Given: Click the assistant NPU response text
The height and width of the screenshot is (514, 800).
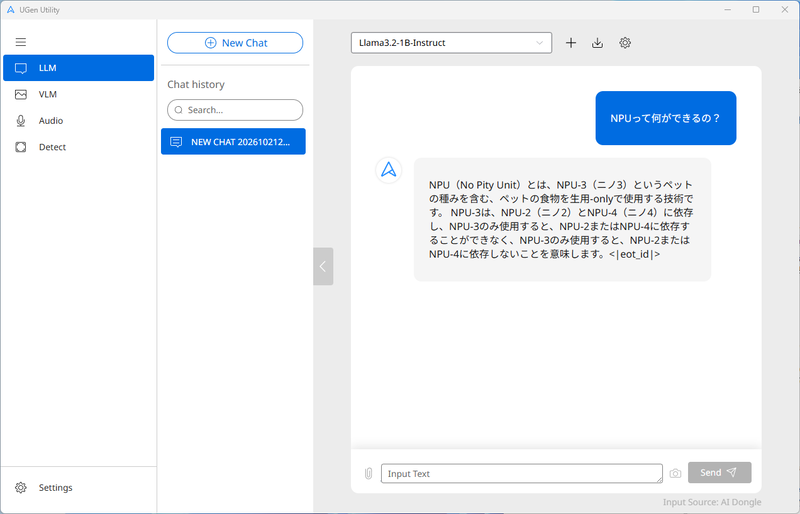Looking at the screenshot, I should point(561,219).
